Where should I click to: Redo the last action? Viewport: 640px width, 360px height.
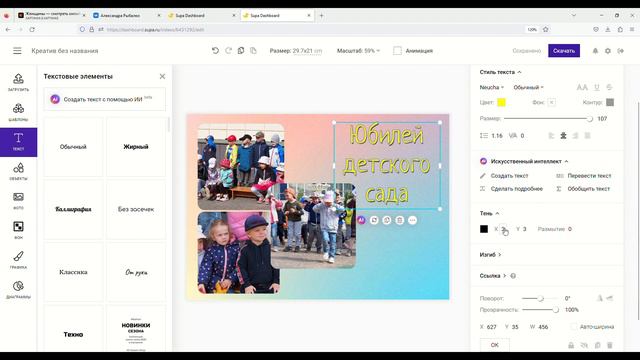[228, 51]
